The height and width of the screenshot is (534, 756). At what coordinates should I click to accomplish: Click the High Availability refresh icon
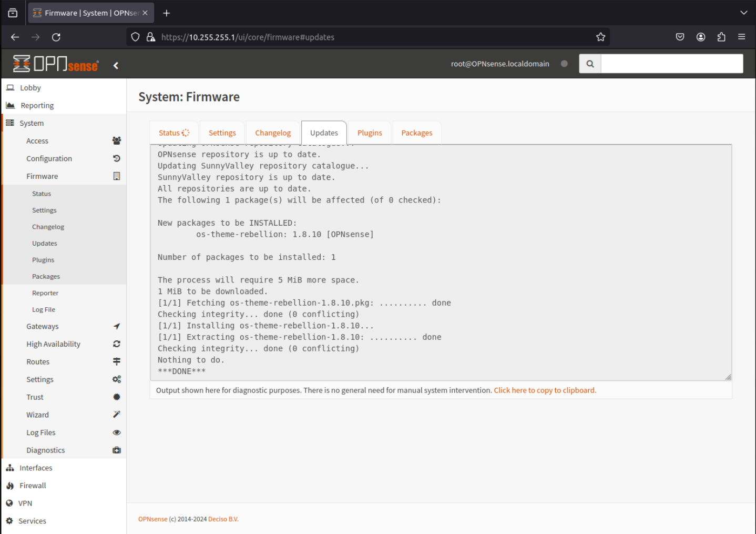tap(117, 344)
